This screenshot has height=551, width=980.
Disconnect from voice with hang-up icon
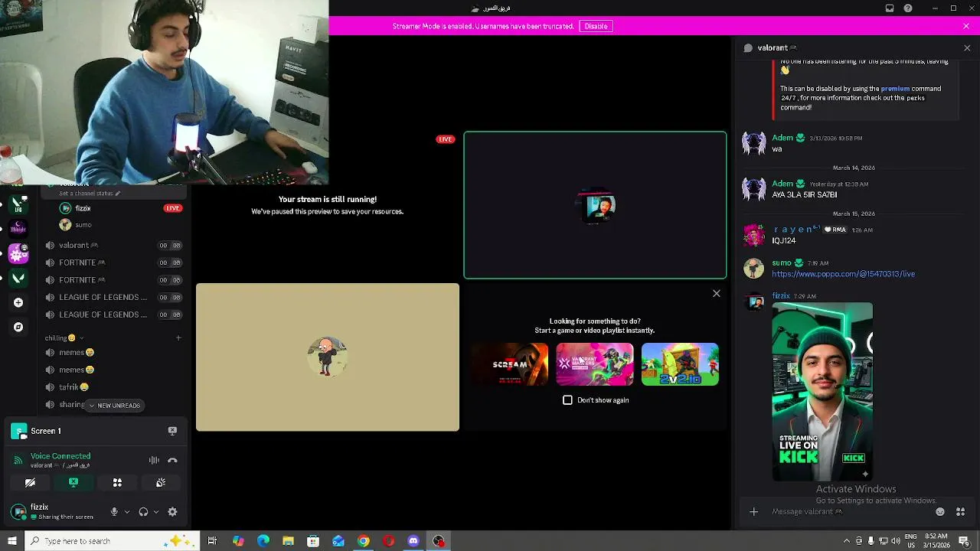(172, 460)
